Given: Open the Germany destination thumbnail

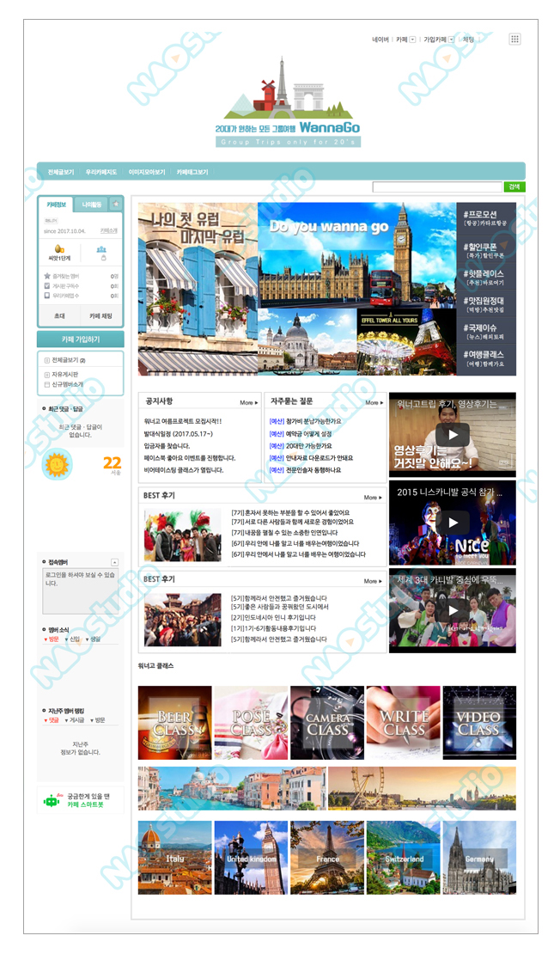Looking at the screenshot, I should [479, 858].
